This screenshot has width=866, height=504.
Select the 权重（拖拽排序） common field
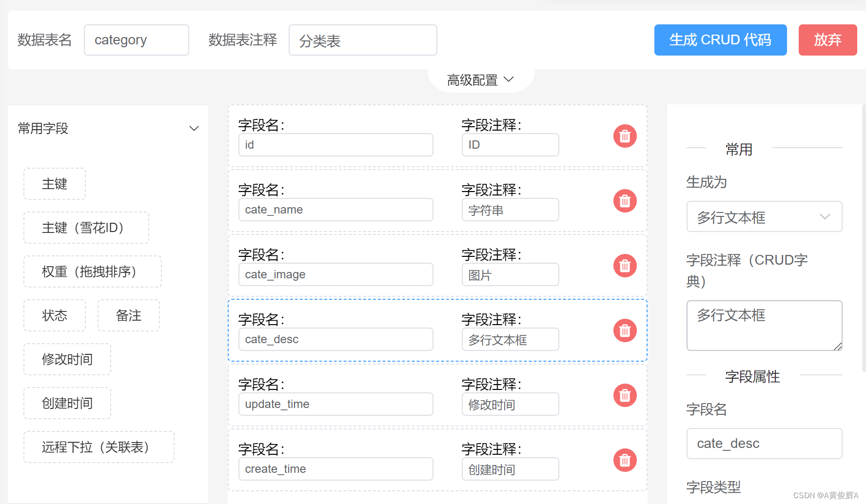pyautogui.click(x=93, y=271)
